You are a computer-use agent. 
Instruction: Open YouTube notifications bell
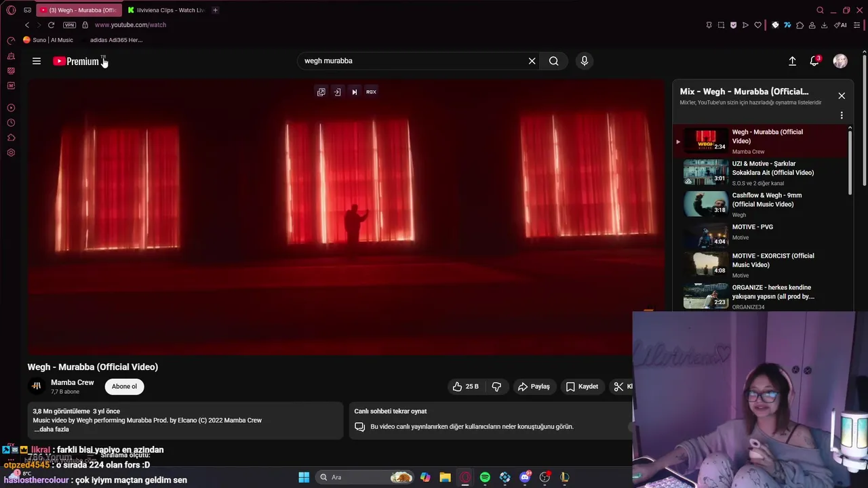[x=814, y=61]
